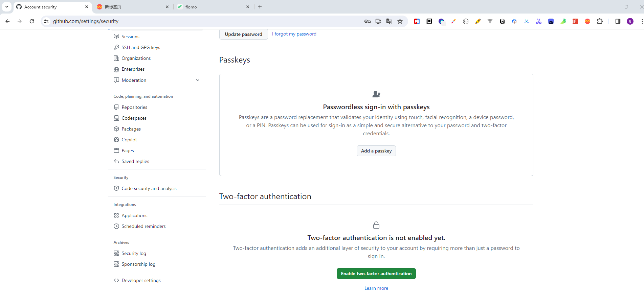The width and height of the screenshot is (644, 305).
Task: Toggle the browser side panel
Action: coord(618,21)
